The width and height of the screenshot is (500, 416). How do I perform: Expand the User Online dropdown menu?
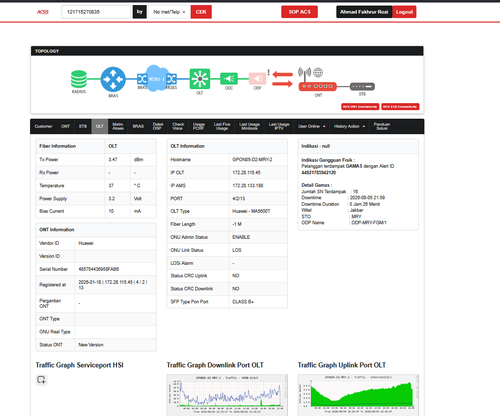[x=312, y=126]
